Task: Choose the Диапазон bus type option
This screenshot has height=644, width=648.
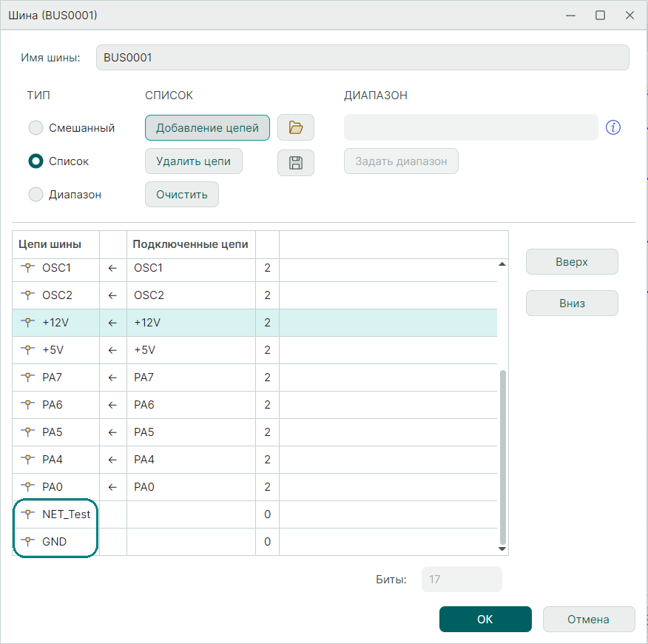Action: pyautogui.click(x=36, y=195)
